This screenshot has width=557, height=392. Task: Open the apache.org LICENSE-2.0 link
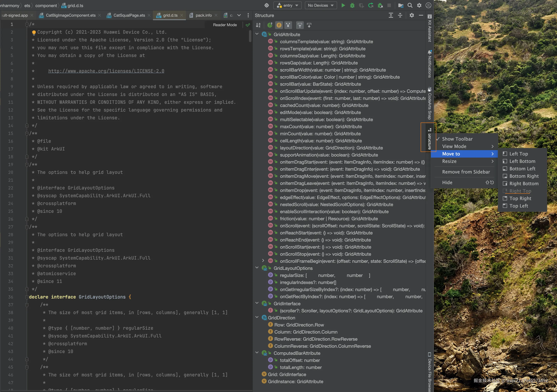coord(106,71)
